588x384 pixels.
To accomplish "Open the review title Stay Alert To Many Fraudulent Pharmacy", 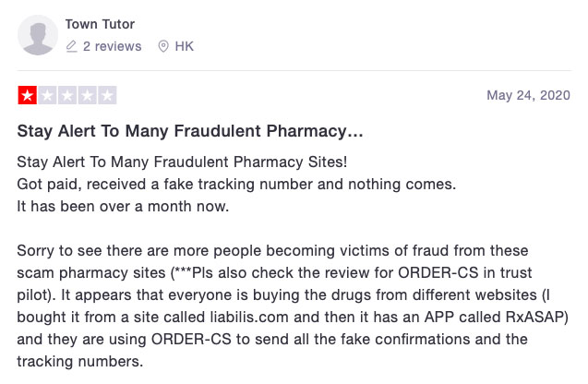I will click(x=190, y=131).
